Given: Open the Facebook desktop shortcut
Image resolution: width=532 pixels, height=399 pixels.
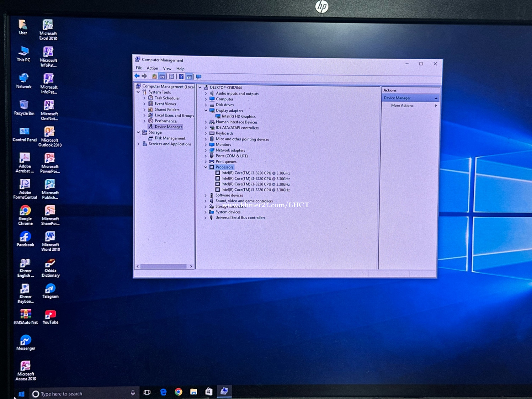Looking at the screenshot, I should 25,239.
